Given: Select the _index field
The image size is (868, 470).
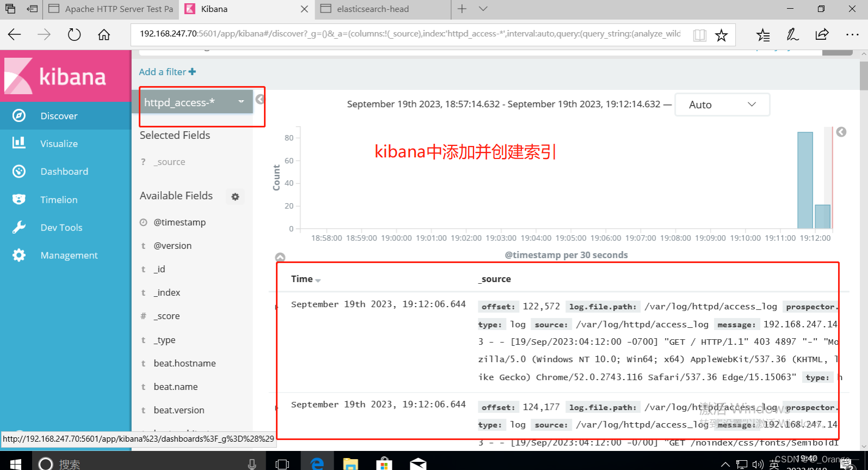Looking at the screenshot, I should [x=167, y=292].
